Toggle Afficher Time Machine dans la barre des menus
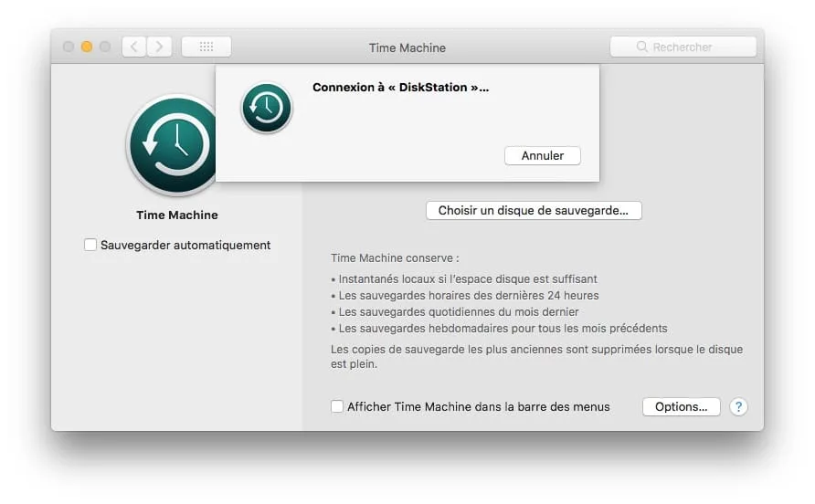The height and width of the screenshot is (504, 815). click(x=337, y=406)
